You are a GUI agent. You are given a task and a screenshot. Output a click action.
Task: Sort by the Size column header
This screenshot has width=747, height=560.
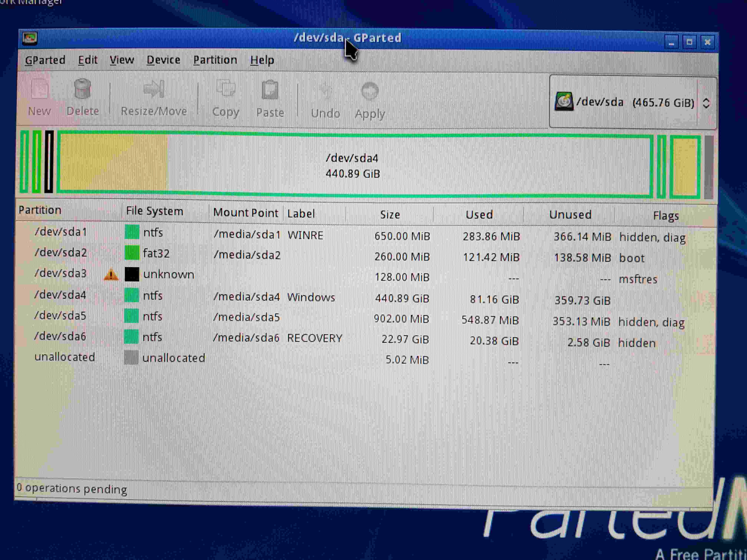[390, 214]
